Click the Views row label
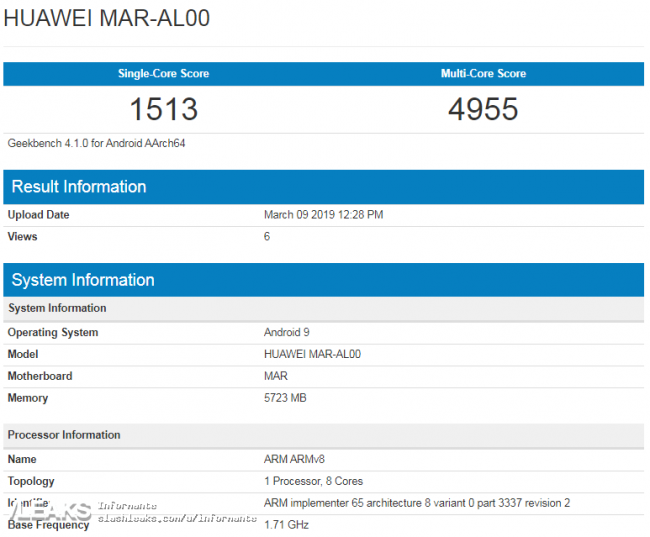The width and height of the screenshot is (650, 537). [22, 236]
